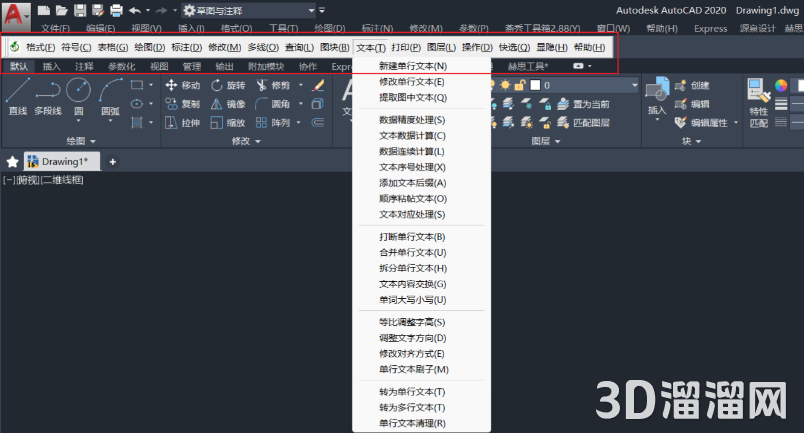The width and height of the screenshot is (804, 433).
Task: Open the 符号(C) toolbar menu
Action: click(x=76, y=48)
